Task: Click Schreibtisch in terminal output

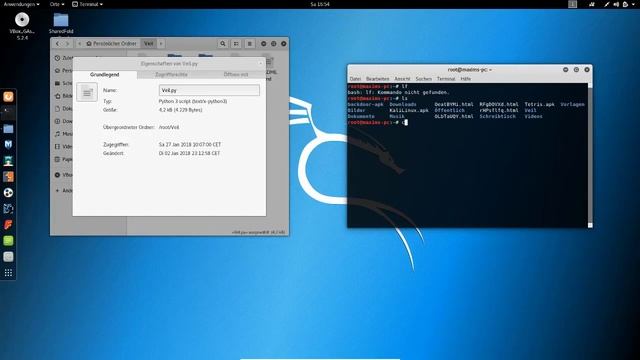Action: tap(498, 116)
